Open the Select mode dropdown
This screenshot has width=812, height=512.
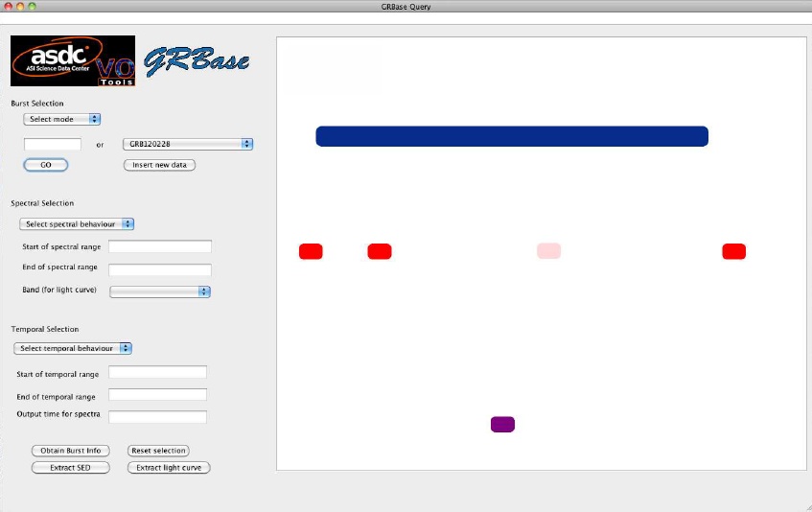click(x=62, y=119)
